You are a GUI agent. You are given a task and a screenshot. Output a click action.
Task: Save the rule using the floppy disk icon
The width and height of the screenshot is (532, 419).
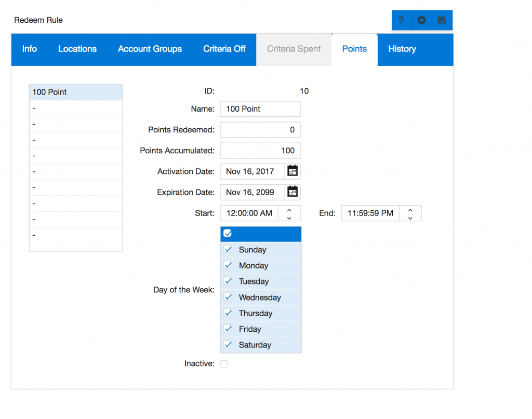[x=442, y=20]
